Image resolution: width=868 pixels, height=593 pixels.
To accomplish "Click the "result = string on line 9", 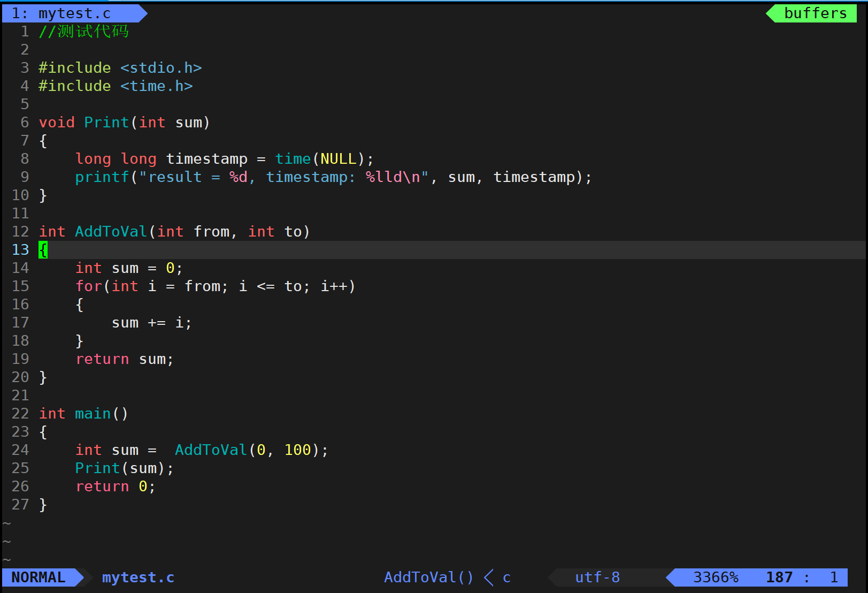I will pyautogui.click(x=179, y=177).
